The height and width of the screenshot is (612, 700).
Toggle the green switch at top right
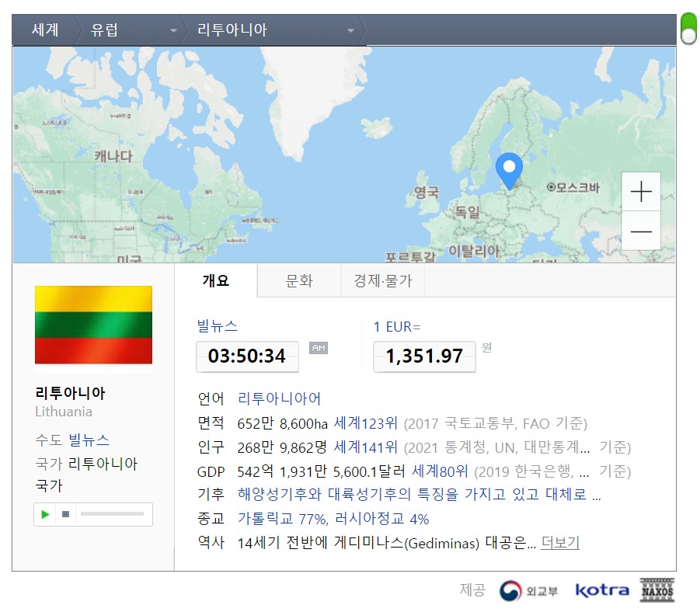coord(688,29)
